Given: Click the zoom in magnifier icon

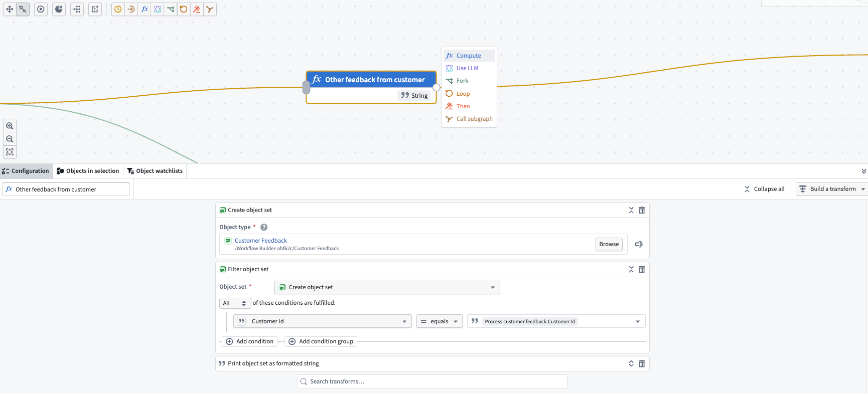Looking at the screenshot, I should (10, 126).
